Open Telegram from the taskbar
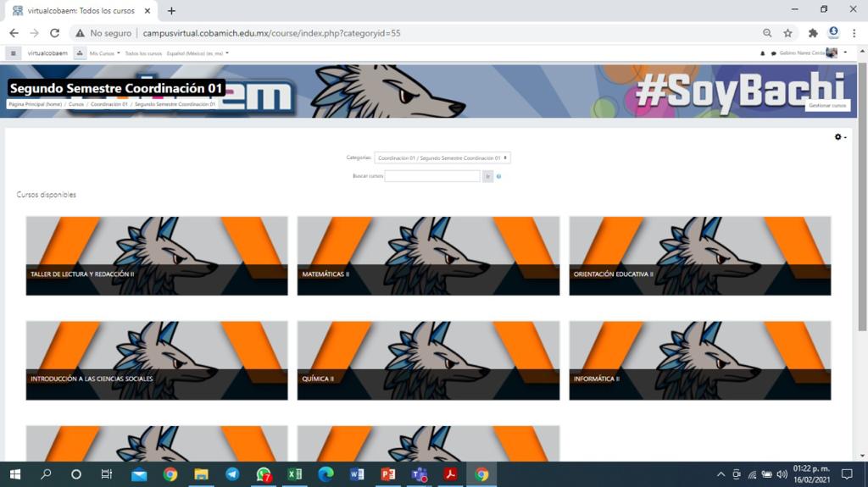This screenshot has height=487, width=868. tap(232, 474)
